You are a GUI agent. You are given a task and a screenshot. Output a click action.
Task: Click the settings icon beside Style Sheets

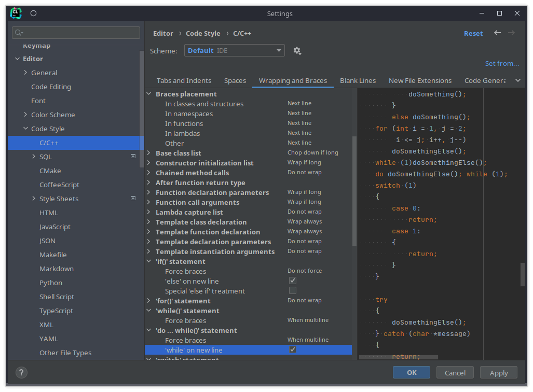(x=133, y=198)
